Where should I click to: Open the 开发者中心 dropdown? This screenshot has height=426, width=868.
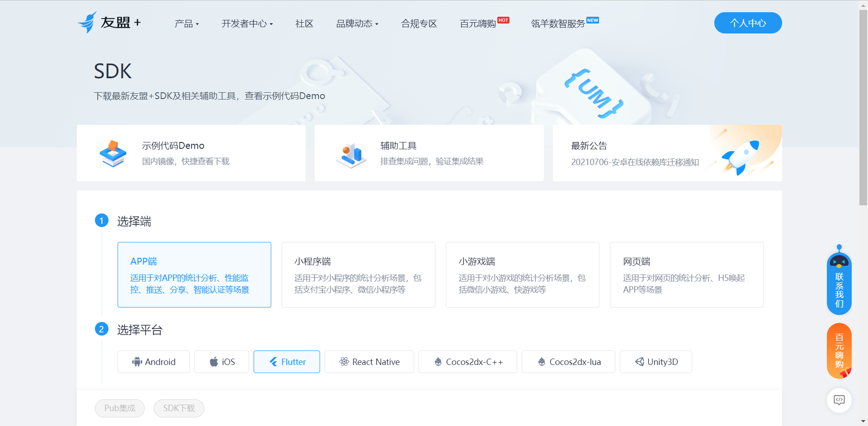[x=247, y=24]
